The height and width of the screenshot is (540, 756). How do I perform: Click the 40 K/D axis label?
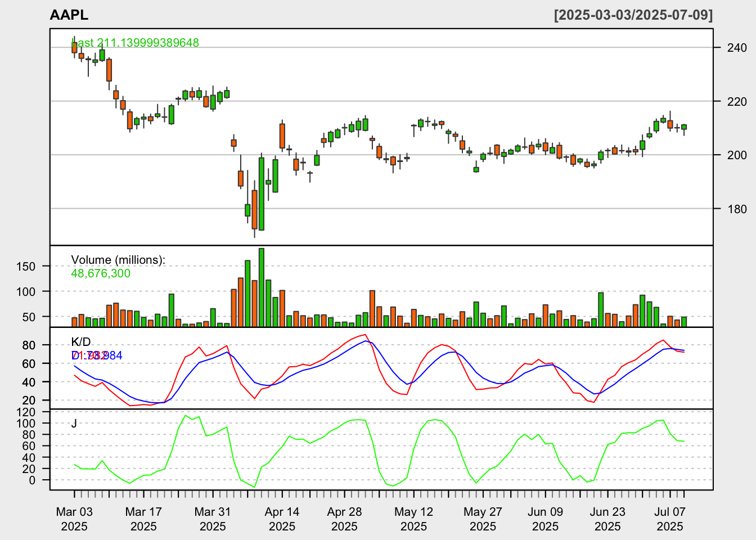coord(29,382)
